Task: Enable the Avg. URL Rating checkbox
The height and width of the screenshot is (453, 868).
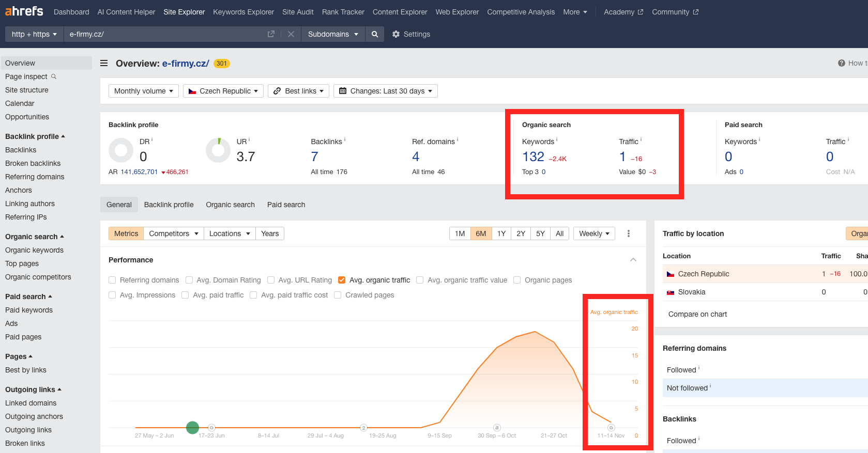Action: point(271,280)
